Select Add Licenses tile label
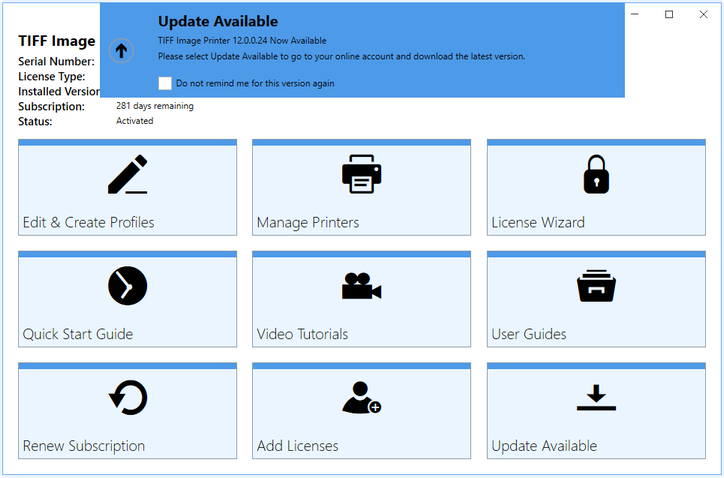The height and width of the screenshot is (478, 724). [297, 446]
